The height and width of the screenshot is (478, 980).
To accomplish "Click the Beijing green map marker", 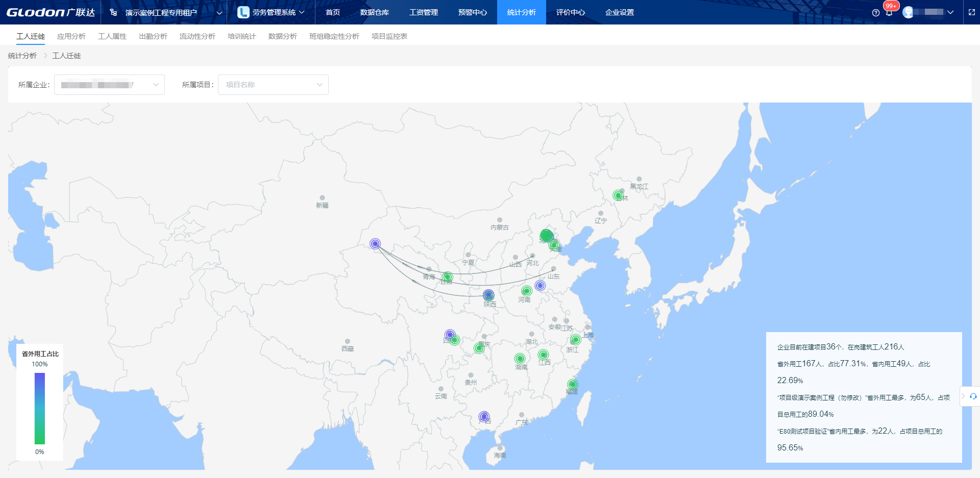I will [x=546, y=236].
